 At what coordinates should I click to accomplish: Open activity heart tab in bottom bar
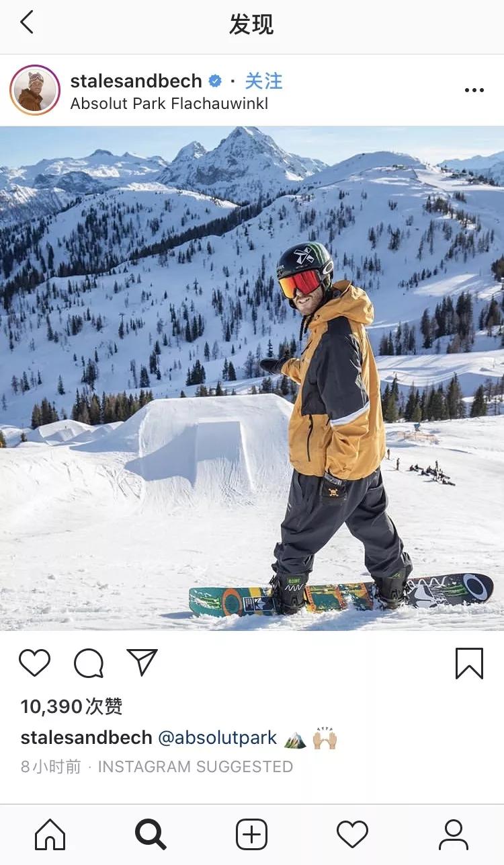click(x=352, y=835)
